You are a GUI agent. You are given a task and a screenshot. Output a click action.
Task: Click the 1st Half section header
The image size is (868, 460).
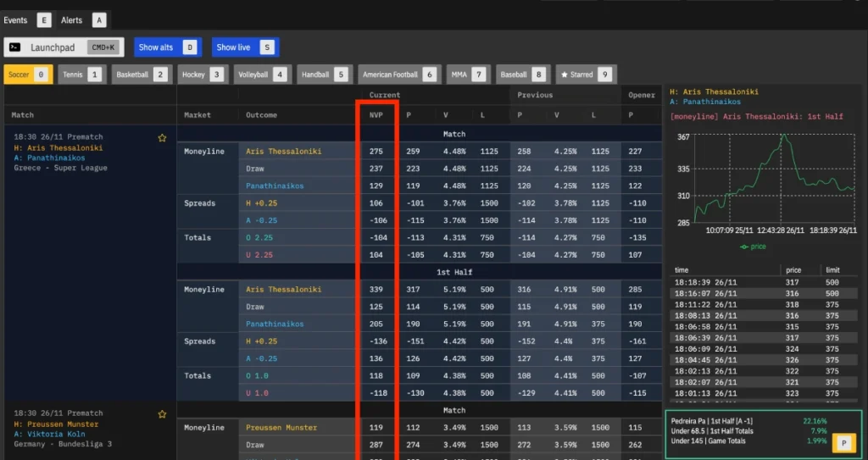pos(454,272)
